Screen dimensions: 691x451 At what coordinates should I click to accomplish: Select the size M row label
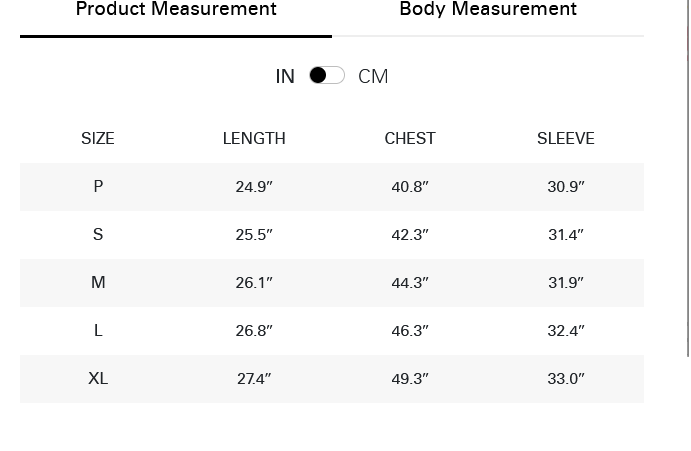tap(98, 283)
